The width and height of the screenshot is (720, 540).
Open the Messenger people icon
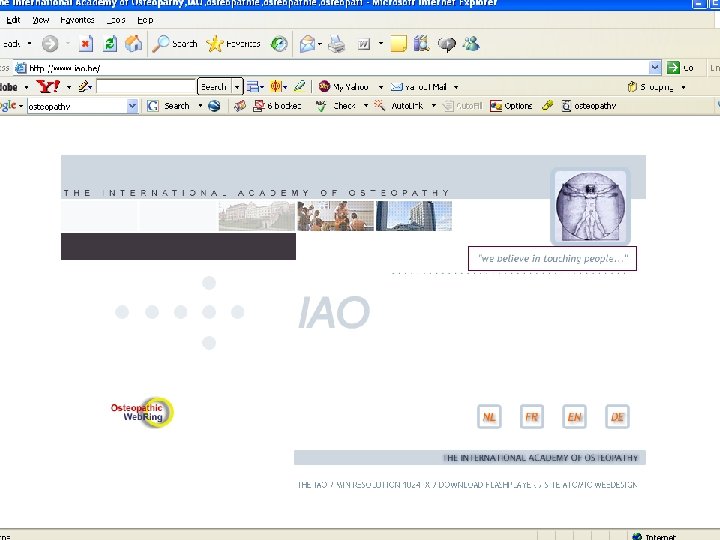[471, 44]
